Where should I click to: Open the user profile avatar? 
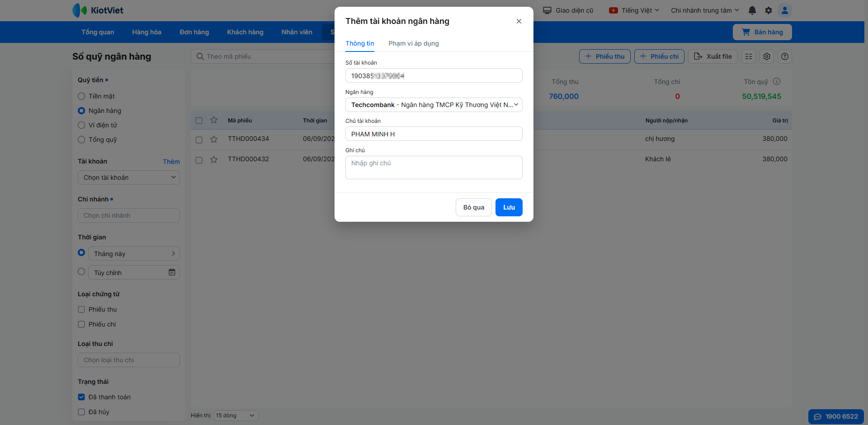(x=785, y=10)
